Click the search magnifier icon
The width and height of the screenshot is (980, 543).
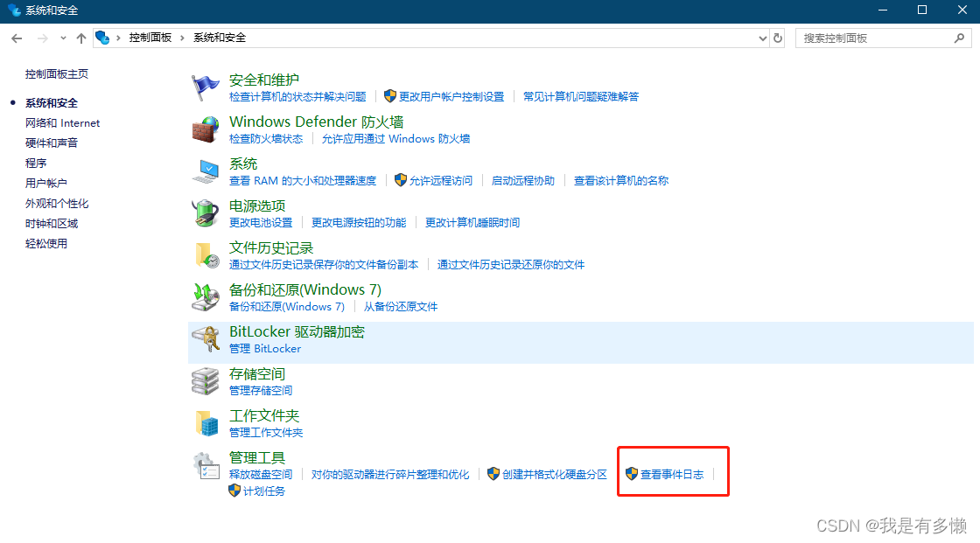pyautogui.click(x=959, y=38)
